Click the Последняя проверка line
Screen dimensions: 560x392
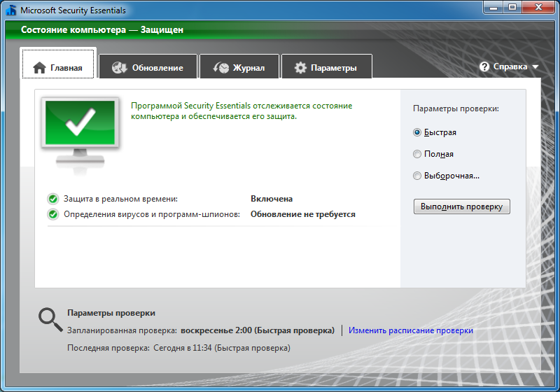pyautogui.click(x=178, y=348)
